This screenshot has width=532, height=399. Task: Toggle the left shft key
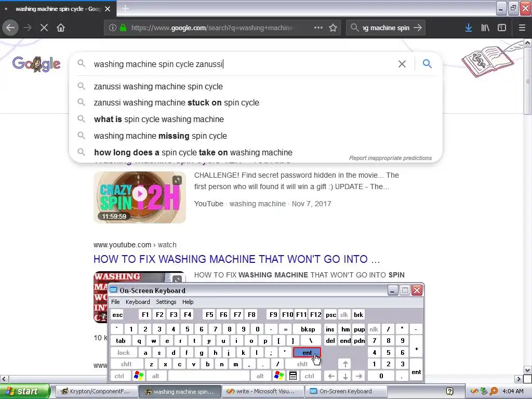(x=126, y=364)
